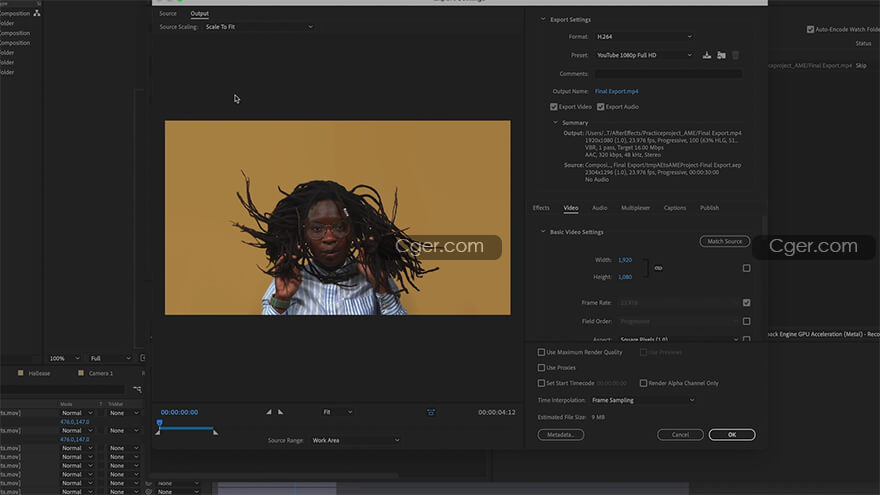Click the composition flowchart icon in After Effects
Image resolution: width=880 pixels, height=495 pixels.
click(37, 13)
